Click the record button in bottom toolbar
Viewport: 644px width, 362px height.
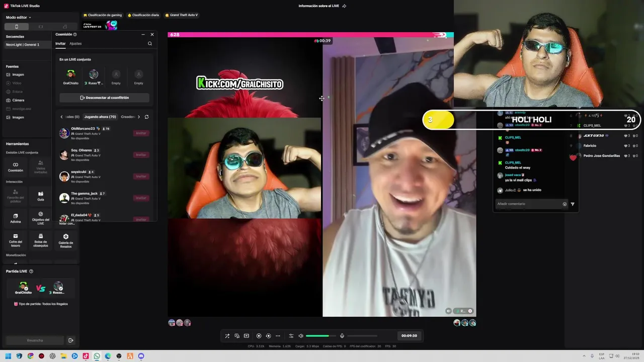pyautogui.click(x=259, y=336)
